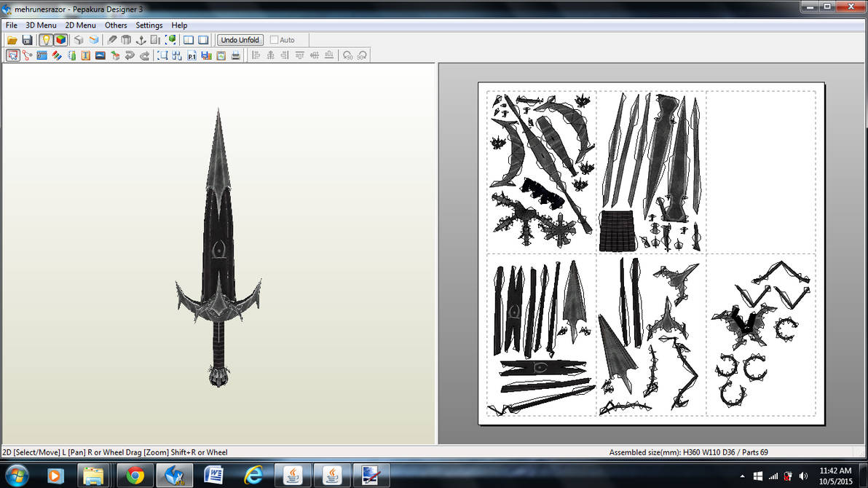Click the gray cube view icon
868x488 pixels.
coord(79,40)
